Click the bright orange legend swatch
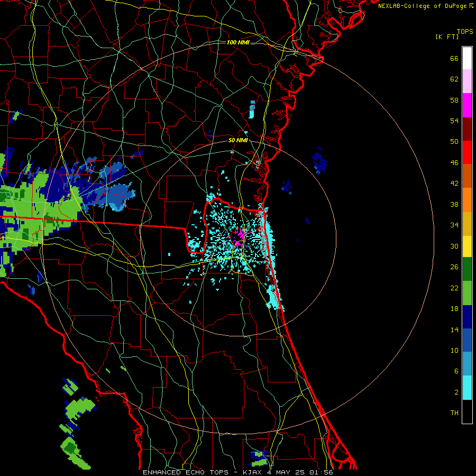 point(467,199)
